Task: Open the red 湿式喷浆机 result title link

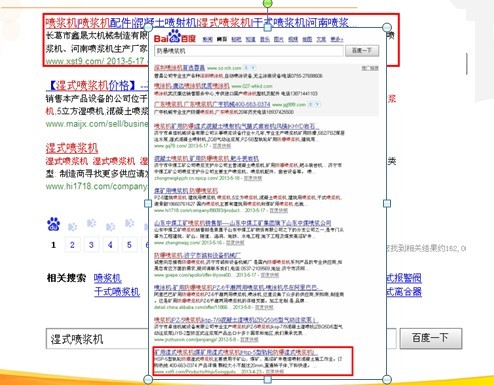Action: (x=72, y=148)
